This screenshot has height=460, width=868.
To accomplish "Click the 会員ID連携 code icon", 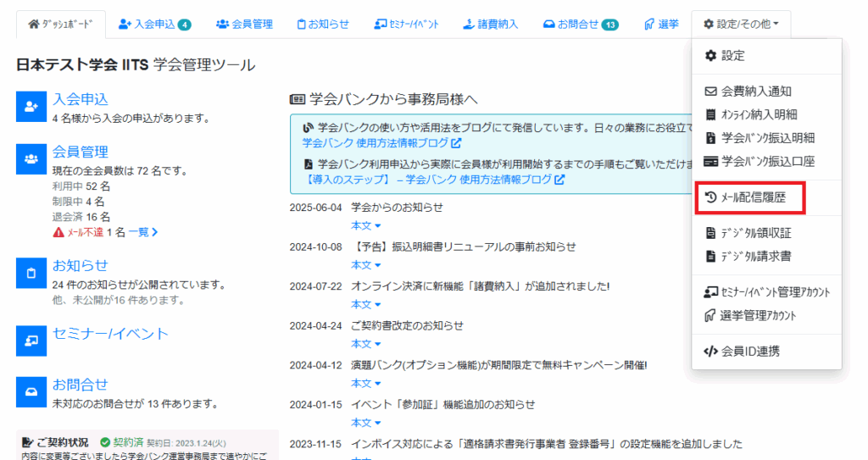I will [710, 351].
